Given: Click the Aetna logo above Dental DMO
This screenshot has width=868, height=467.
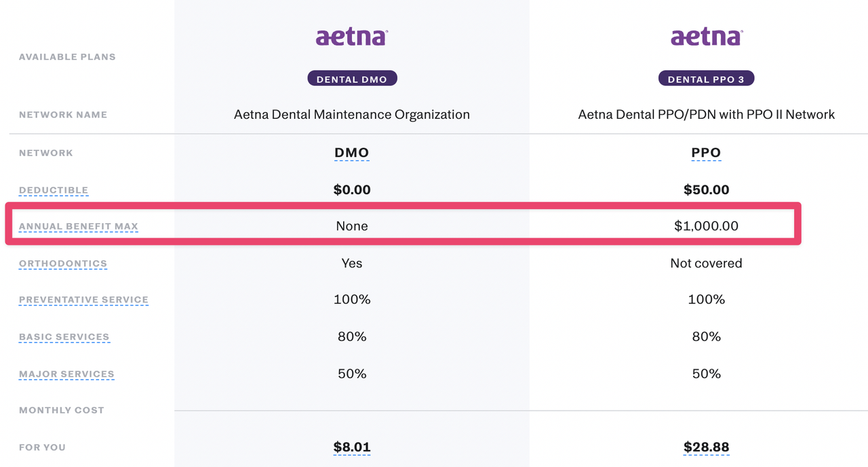Looking at the screenshot, I should pos(352,37).
